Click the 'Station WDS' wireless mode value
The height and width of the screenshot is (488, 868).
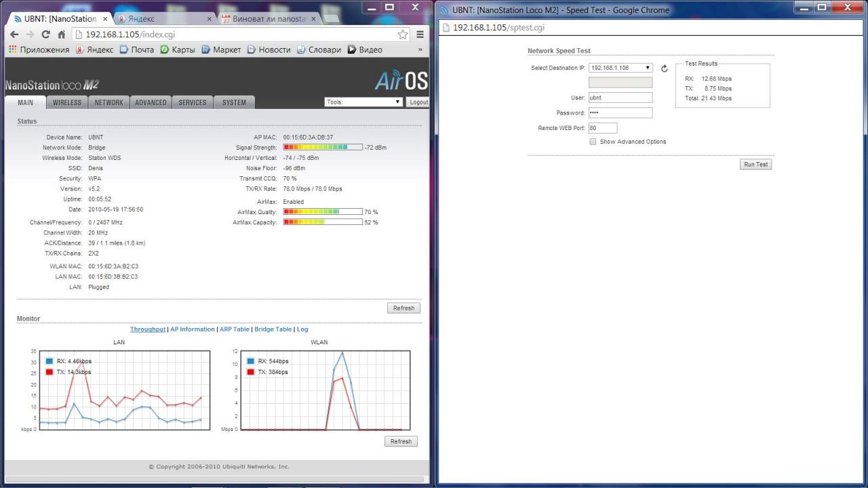[x=104, y=158]
